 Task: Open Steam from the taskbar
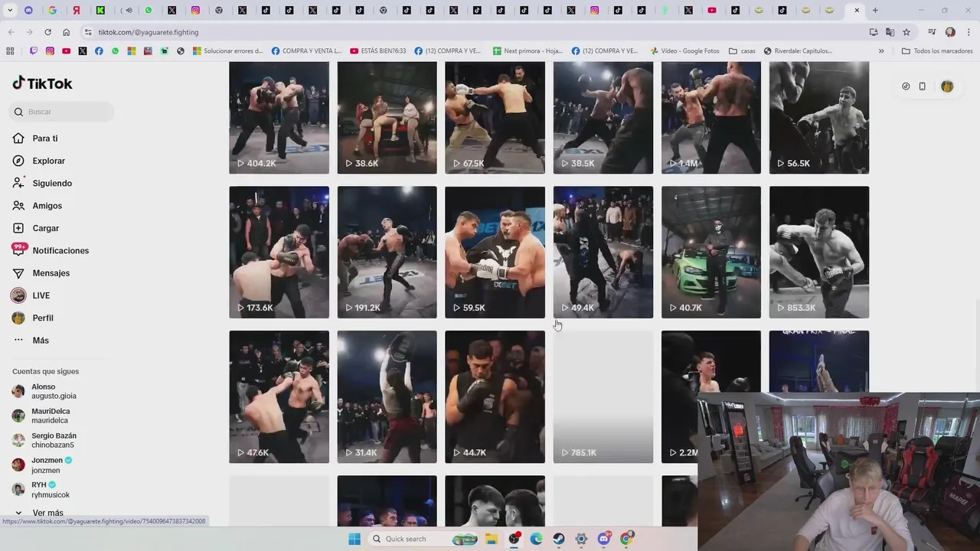click(559, 539)
